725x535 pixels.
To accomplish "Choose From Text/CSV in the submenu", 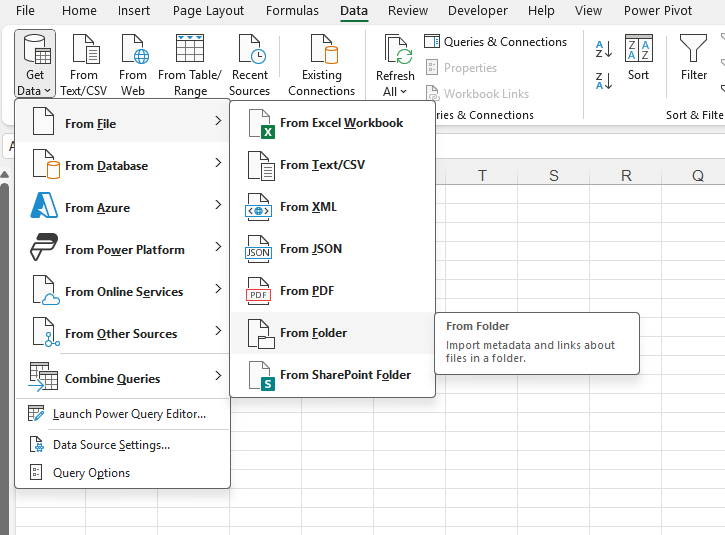I will tap(332, 165).
